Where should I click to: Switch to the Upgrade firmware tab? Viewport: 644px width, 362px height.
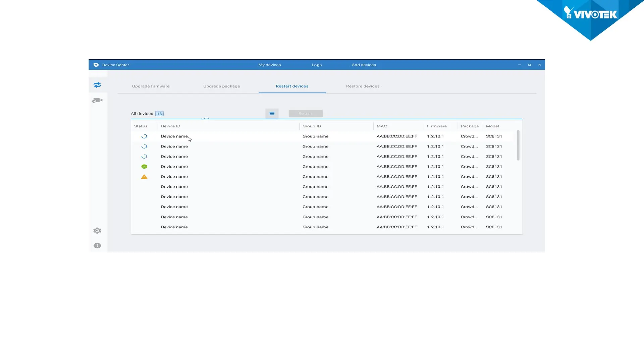coord(151,86)
